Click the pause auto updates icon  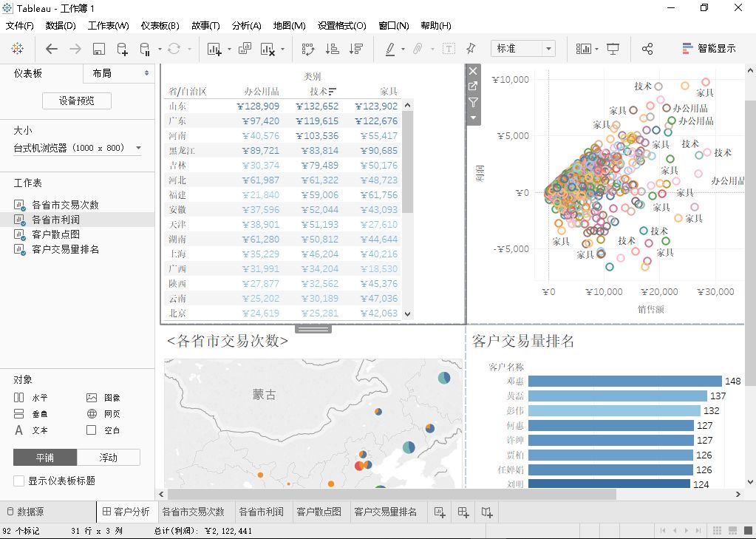point(145,49)
